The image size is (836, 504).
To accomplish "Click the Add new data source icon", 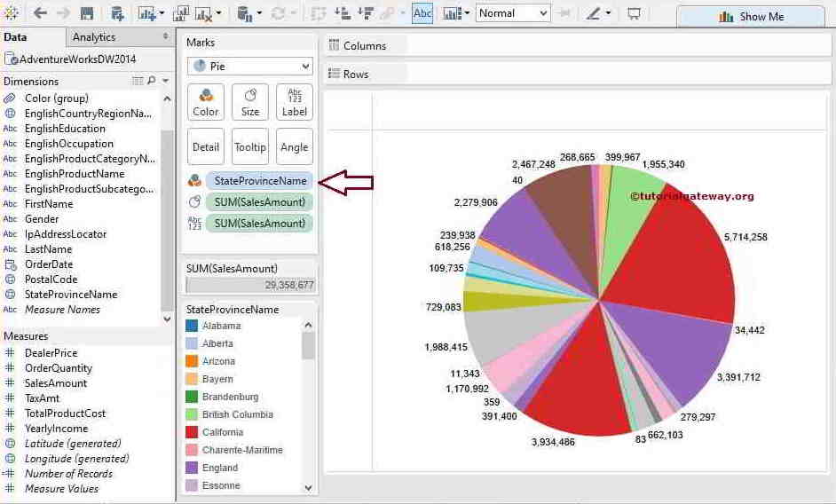I will tap(117, 13).
